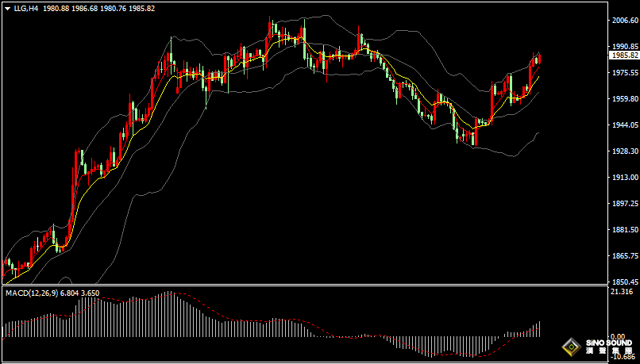Click the 1975.55 price scale label
The height and width of the screenshot is (364, 640).
point(624,72)
